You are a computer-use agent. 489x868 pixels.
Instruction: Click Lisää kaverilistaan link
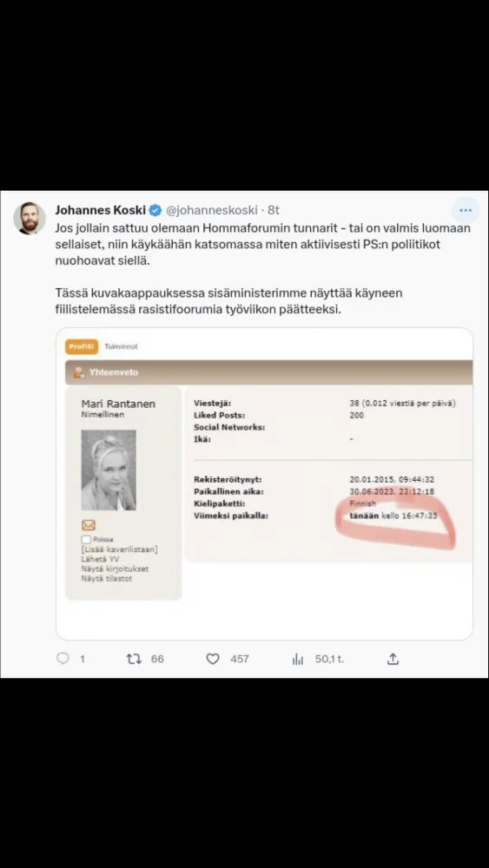tap(120, 549)
